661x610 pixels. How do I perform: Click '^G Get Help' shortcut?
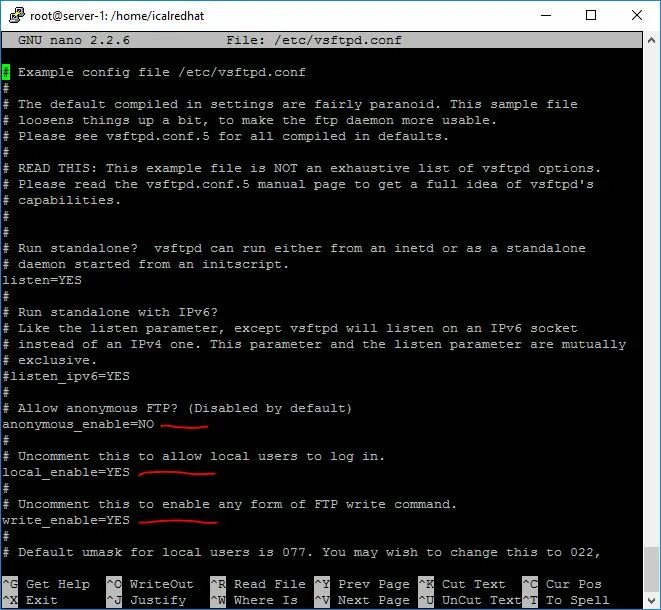click(x=46, y=584)
